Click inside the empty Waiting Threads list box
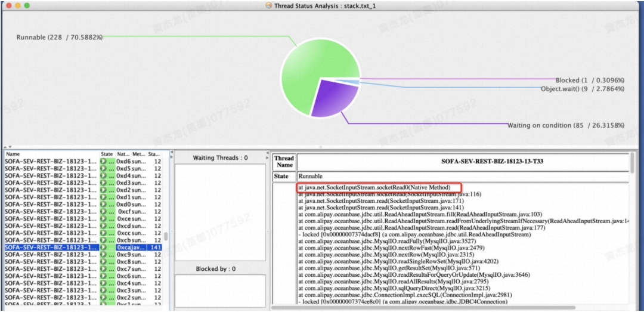 coord(220,212)
